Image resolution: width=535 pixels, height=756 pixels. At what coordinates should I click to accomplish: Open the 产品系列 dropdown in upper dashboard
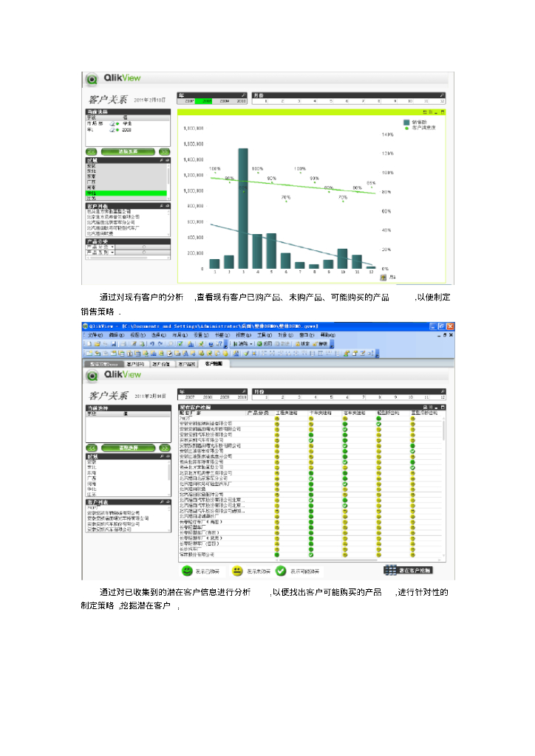(x=112, y=252)
